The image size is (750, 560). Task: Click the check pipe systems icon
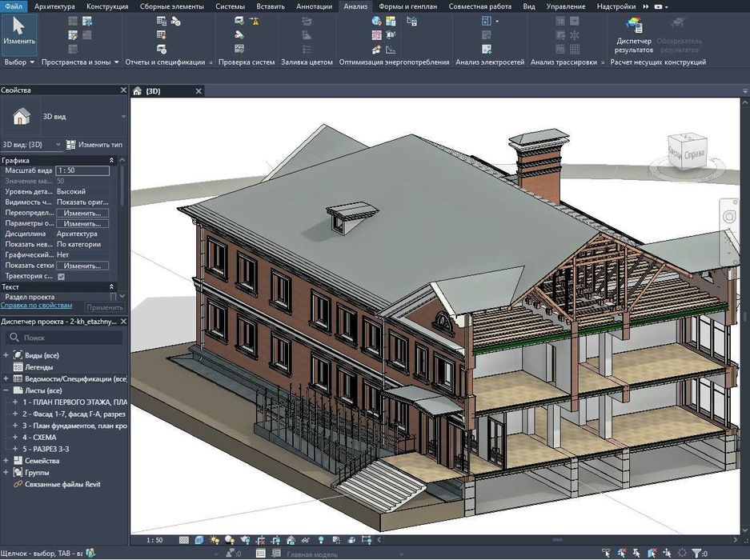[239, 35]
